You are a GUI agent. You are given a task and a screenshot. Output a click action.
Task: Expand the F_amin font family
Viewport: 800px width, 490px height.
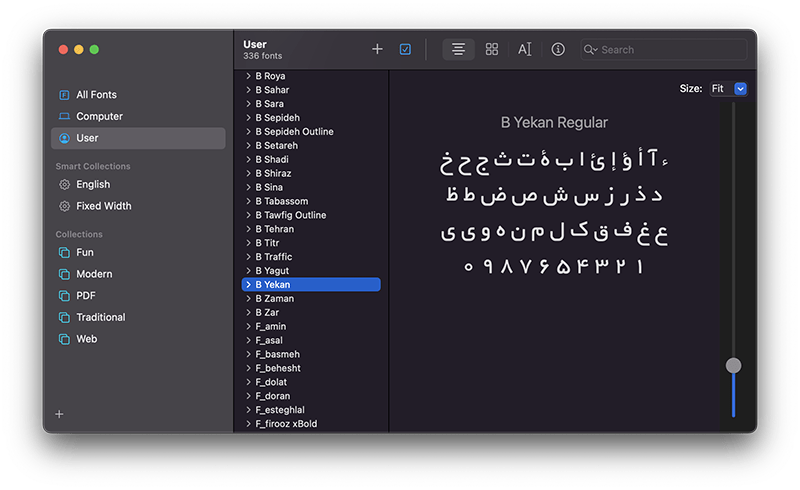(x=248, y=326)
